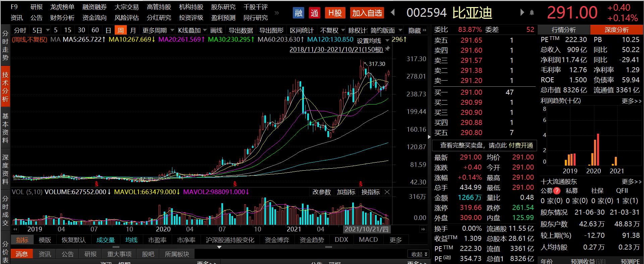644x264 pixels.
Task: Click the 公募 help question mark icon
Action: click(x=557, y=191)
